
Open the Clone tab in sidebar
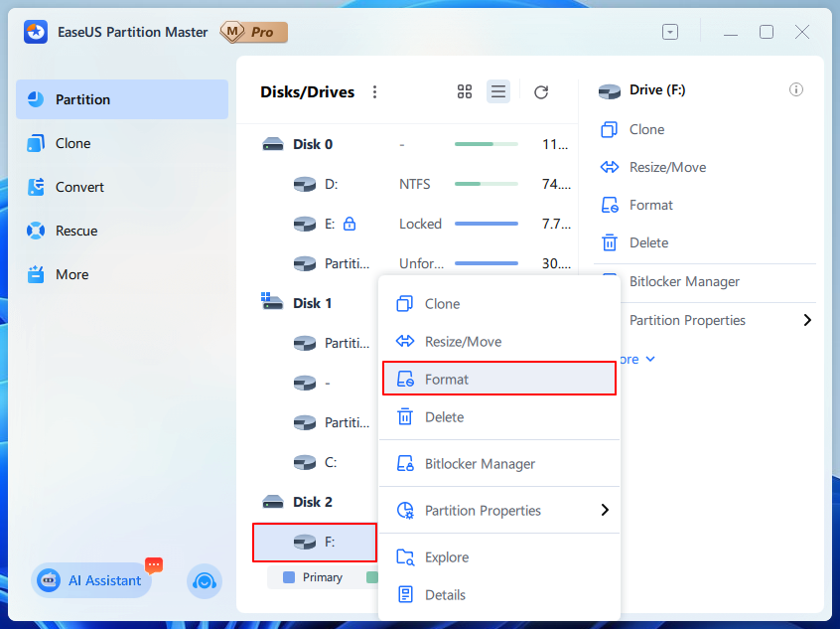click(72, 143)
